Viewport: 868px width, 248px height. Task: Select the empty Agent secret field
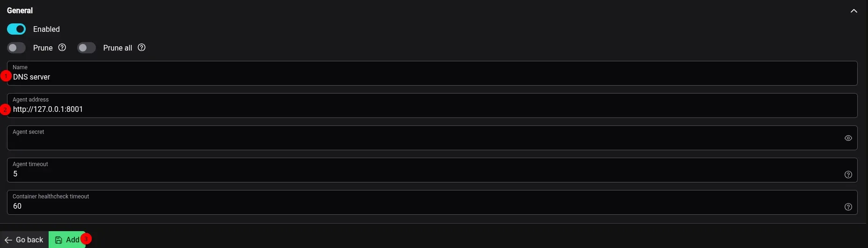432,138
